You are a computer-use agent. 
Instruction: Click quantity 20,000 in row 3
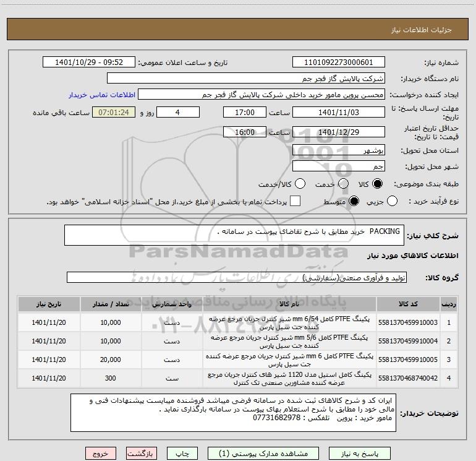click(x=111, y=360)
